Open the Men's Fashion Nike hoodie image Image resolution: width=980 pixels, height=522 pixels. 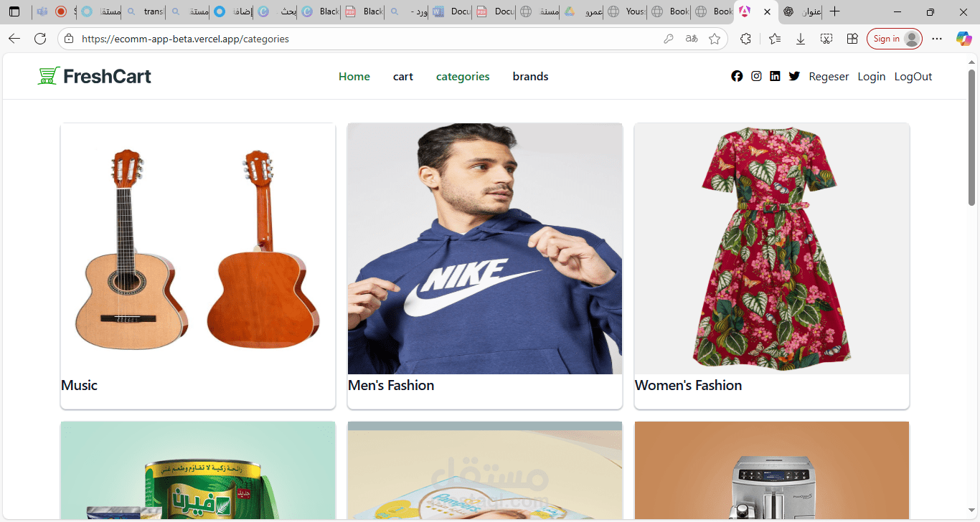tap(485, 249)
